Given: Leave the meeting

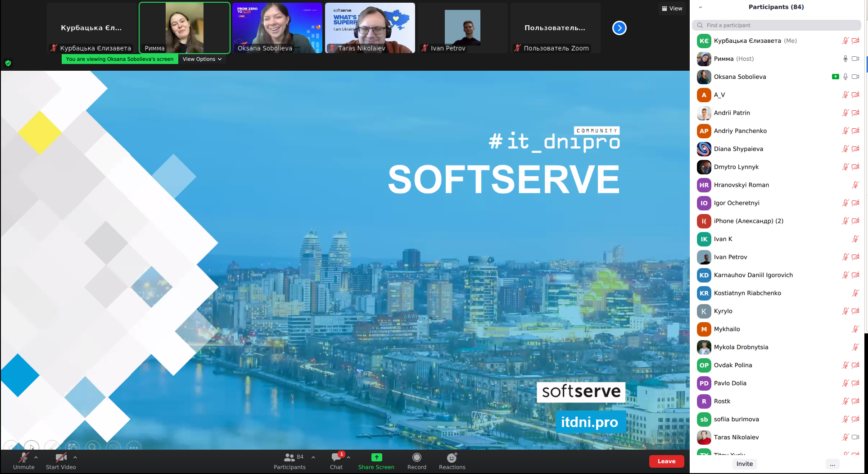Looking at the screenshot, I should coord(666,461).
